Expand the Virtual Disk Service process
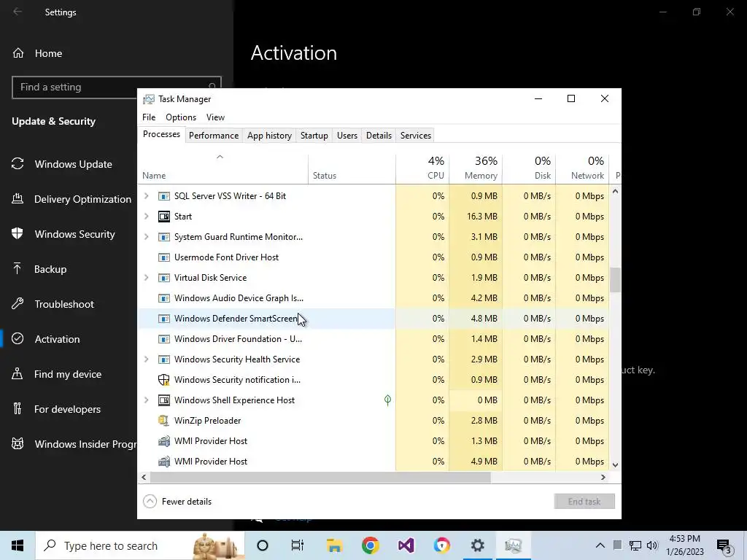The image size is (747, 560). tap(146, 278)
